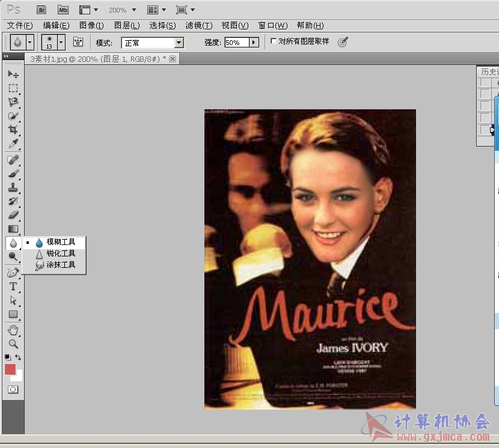Select the Polygonal Lasso tool
The width and height of the screenshot is (499, 448).
point(13,101)
